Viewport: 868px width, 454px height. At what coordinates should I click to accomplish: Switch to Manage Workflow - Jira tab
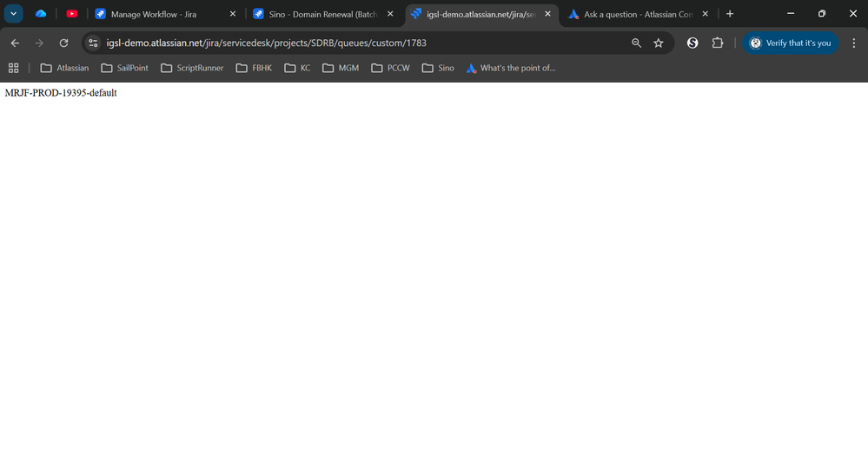(164, 14)
